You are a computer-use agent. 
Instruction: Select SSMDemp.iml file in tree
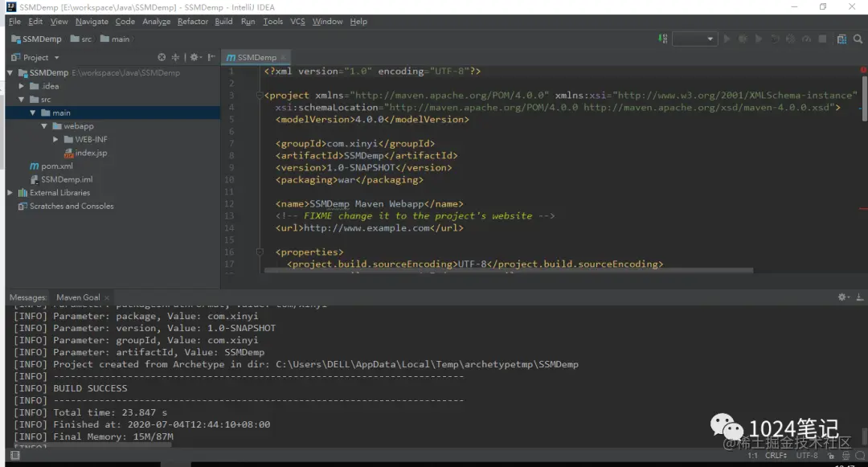point(61,179)
